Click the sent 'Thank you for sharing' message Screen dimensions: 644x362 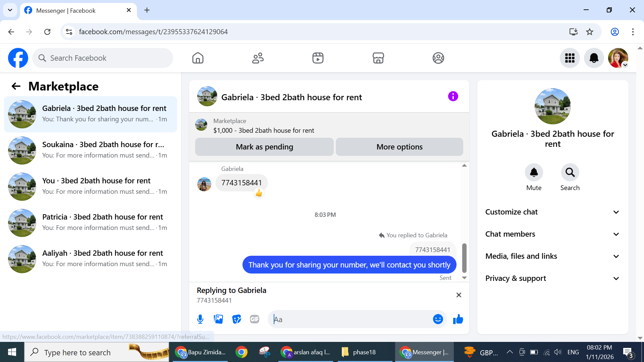click(x=349, y=265)
